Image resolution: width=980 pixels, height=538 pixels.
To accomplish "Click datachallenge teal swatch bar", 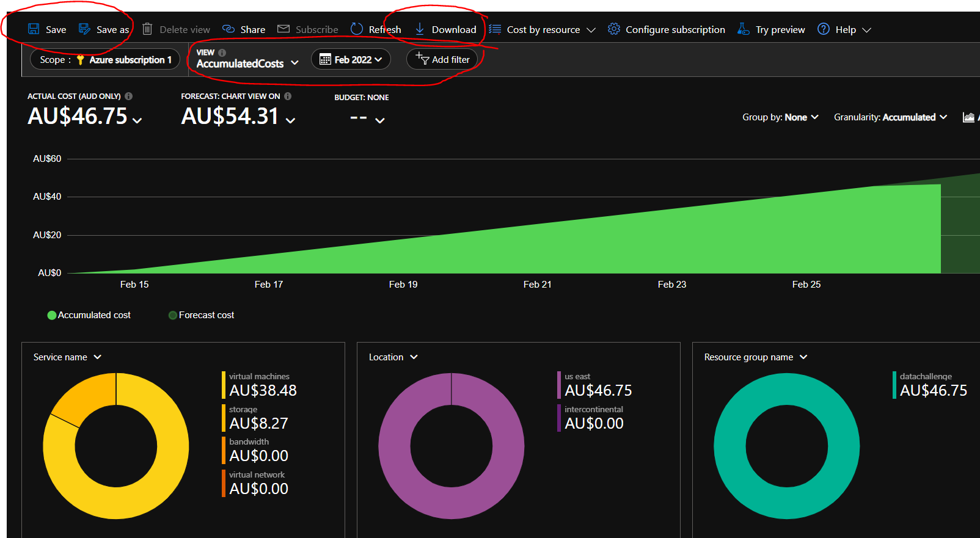I will click(x=894, y=385).
